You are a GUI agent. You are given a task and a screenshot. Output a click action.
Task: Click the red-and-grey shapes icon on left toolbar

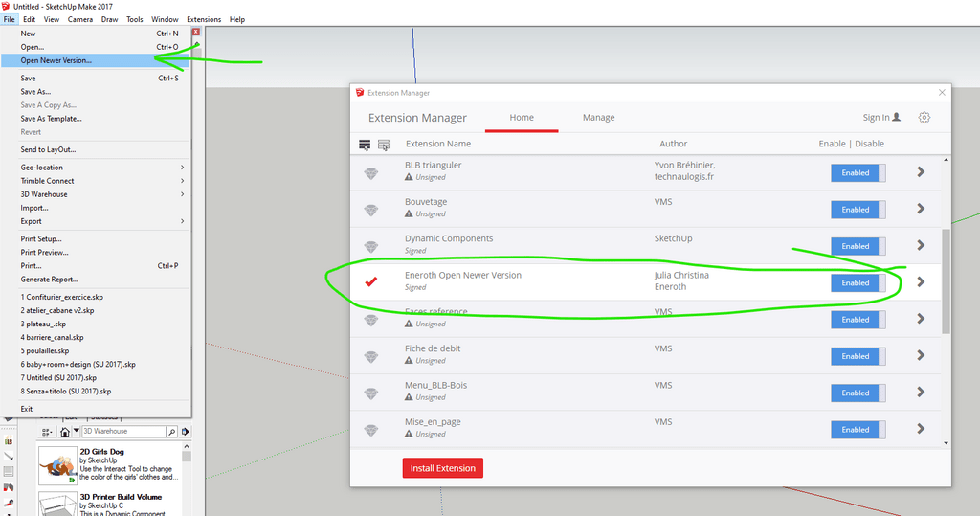[x=9, y=487]
